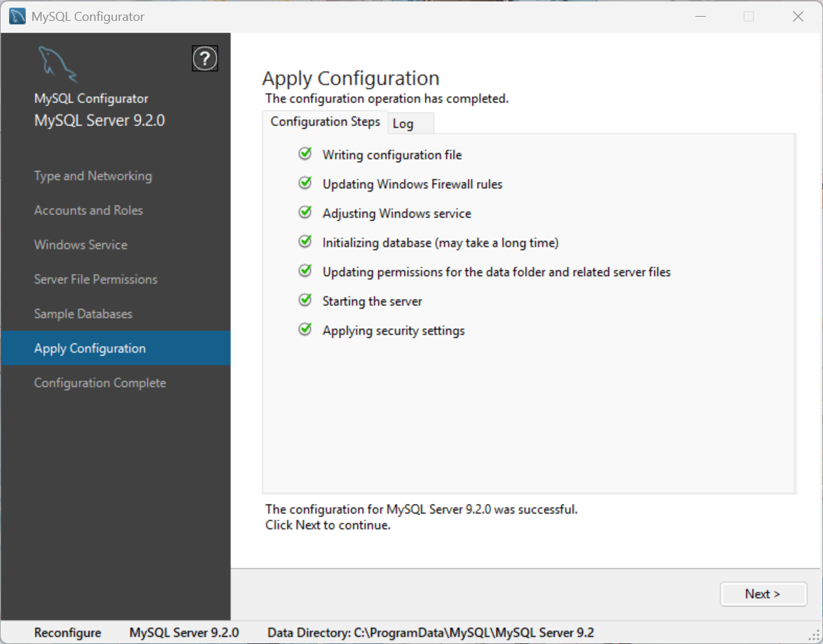Click 'The configuration operation has completed.' text
Screen dimensions: 823x644
(387, 99)
